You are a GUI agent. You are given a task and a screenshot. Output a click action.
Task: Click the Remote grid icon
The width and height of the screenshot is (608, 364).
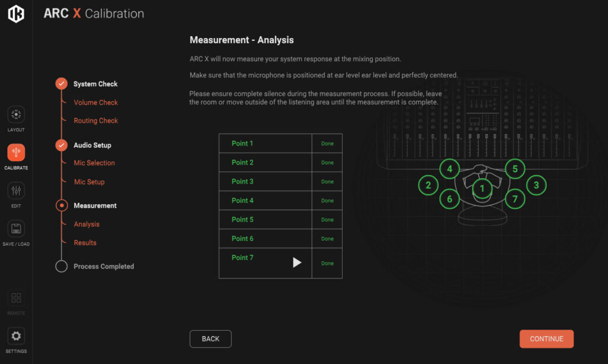(16, 298)
